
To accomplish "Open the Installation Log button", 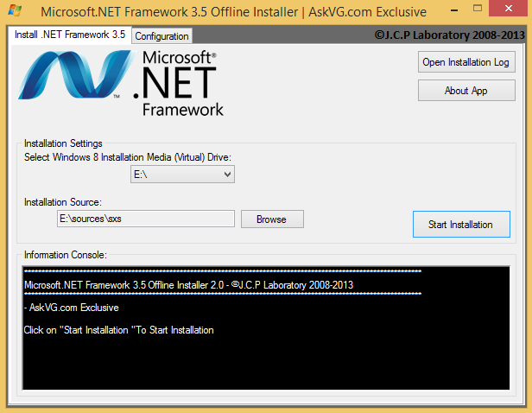I will (x=466, y=62).
